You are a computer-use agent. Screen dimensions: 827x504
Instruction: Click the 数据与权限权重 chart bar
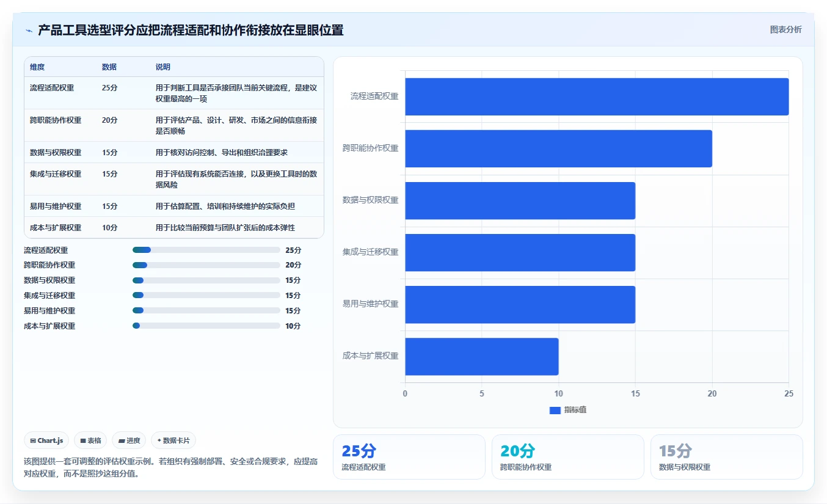click(520, 200)
